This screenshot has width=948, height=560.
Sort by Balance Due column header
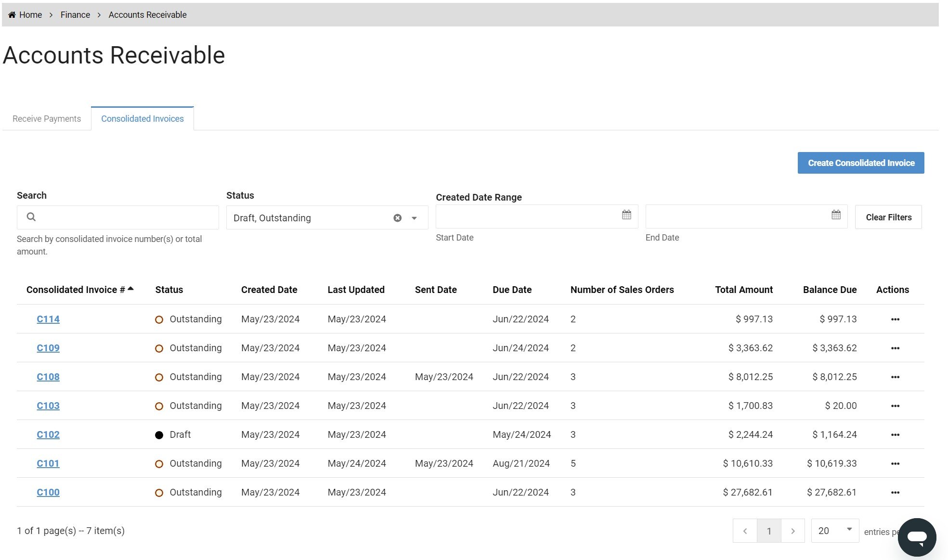(x=830, y=290)
